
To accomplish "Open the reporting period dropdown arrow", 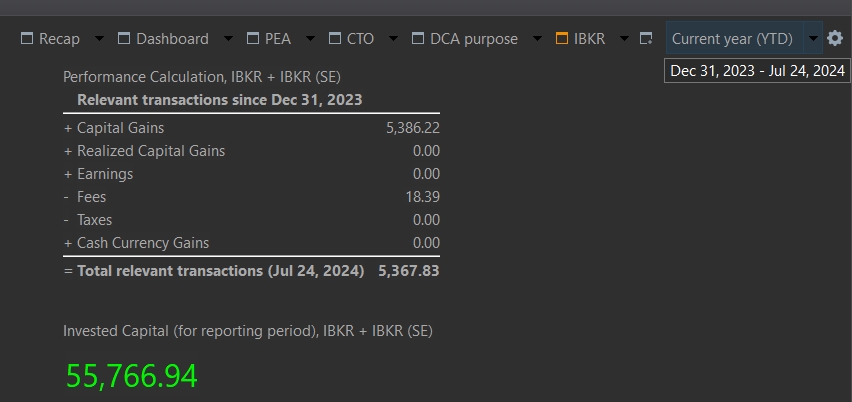I will tap(812, 39).
